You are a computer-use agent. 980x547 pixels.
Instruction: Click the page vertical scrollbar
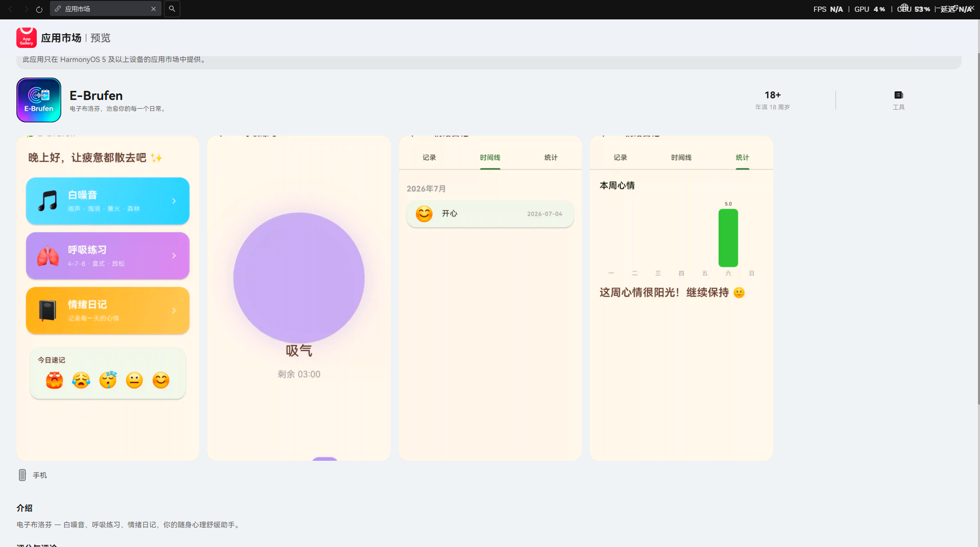click(x=978, y=229)
